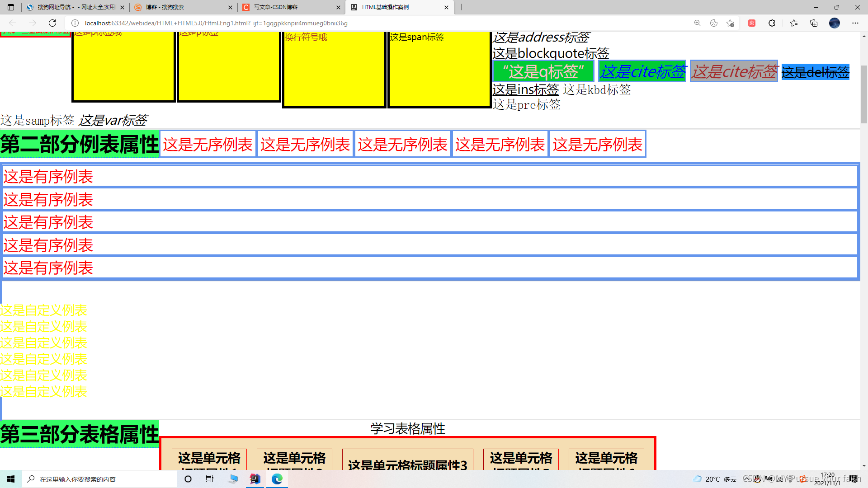Open cookie settings icon in the address bar
The height and width of the screenshot is (488, 868).
(714, 23)
